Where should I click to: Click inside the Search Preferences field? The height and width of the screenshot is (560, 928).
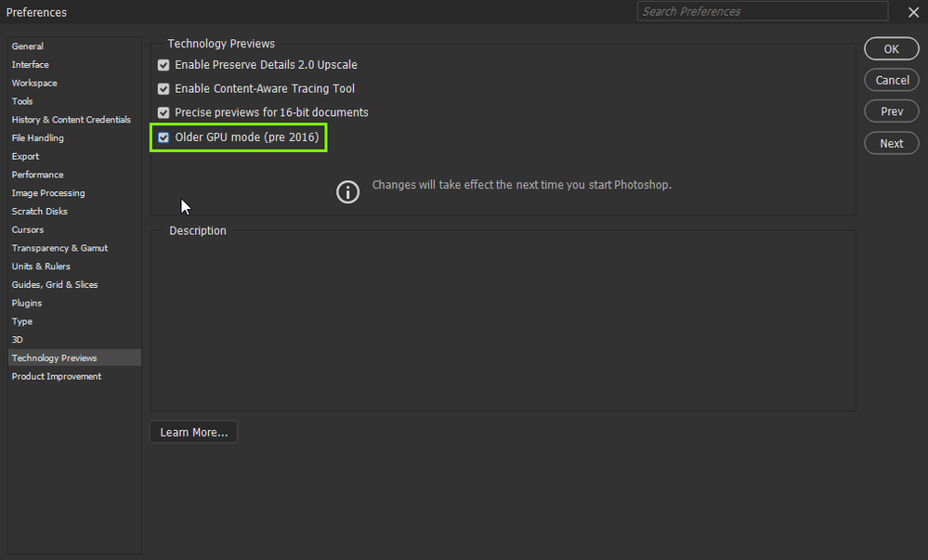coord(762,11)
